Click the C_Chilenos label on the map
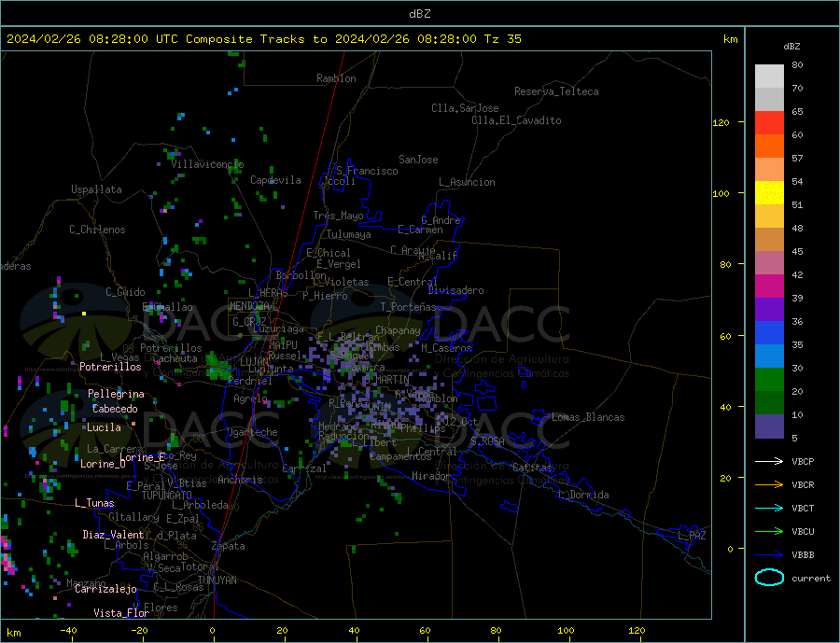Viewport: 840px width, 643px height. coord(97,230)
